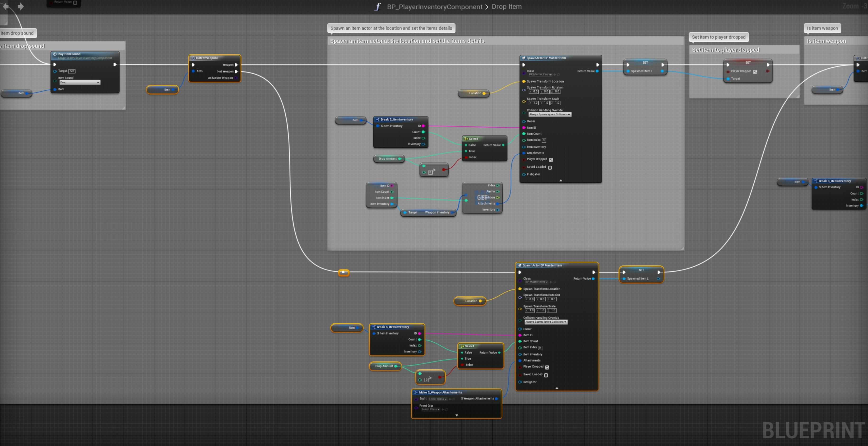This screenshot has width=868, height=446.
Task: Expand the Make S_WeaponAttachements node pins
Action: tap(457, 415)
